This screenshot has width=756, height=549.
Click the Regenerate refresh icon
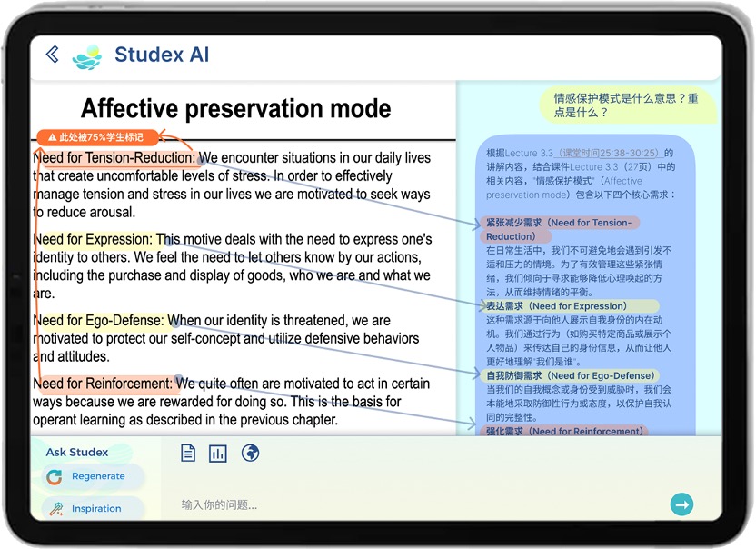coord(55,476)
